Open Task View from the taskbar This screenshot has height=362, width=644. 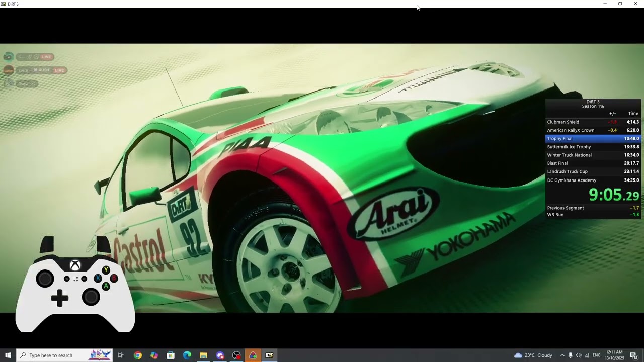point(121,355)
